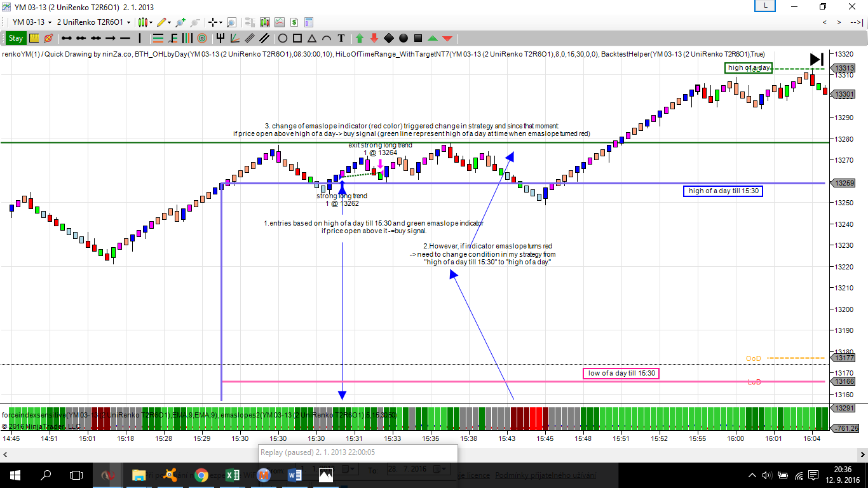Screen dimensions: 868x488
Task: Click the red circled remove-drawings icon
Action: tap(48, 38)
